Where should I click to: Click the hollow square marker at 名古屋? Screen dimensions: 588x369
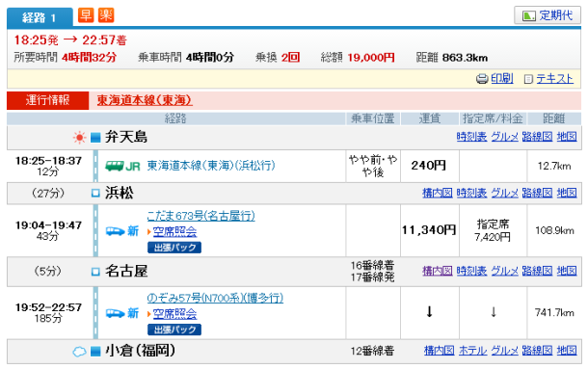pyautogui.click(x=95, y=272)
